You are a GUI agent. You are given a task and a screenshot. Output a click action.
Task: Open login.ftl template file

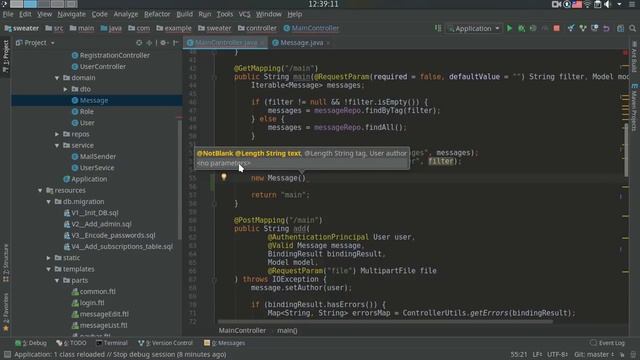point(92,303)
